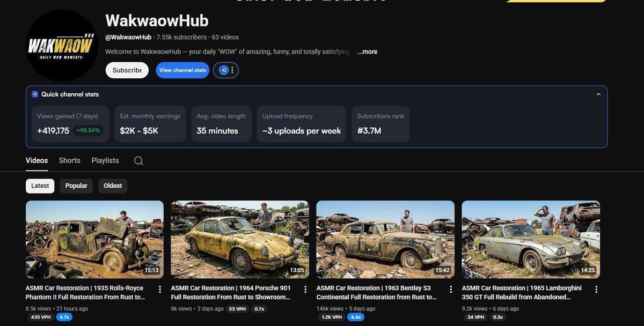Open options menu for the Bentley S3 video
Screen dimensions: 644x326
point(451,290)
